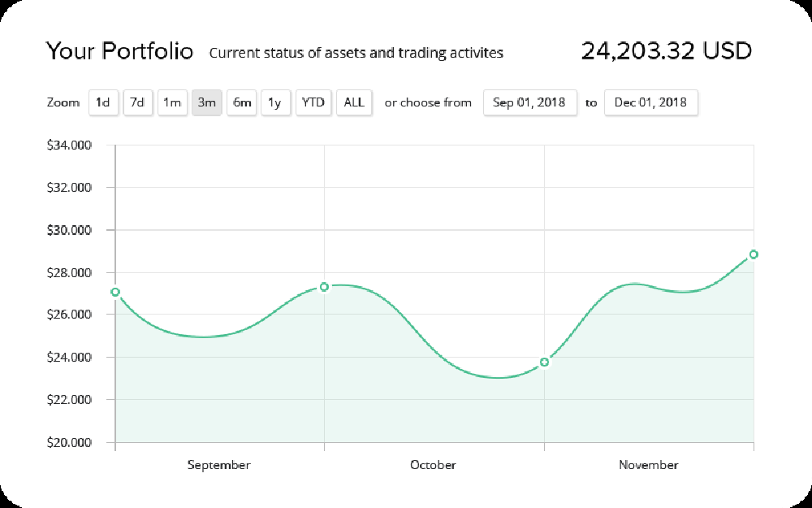Image resolution: width=812 pixels, height=508 pixels.
Task: Click the $32.000 axis label
Action: [x=69, y=188]
